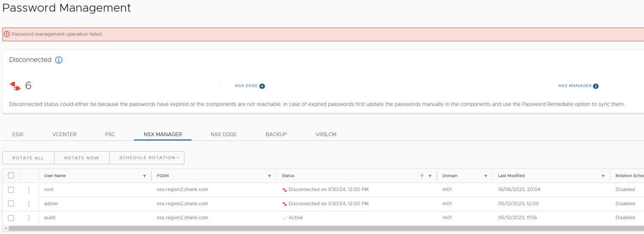Switch to the NSX EDGE tab

pyautogui.click(x=223, y=134)
